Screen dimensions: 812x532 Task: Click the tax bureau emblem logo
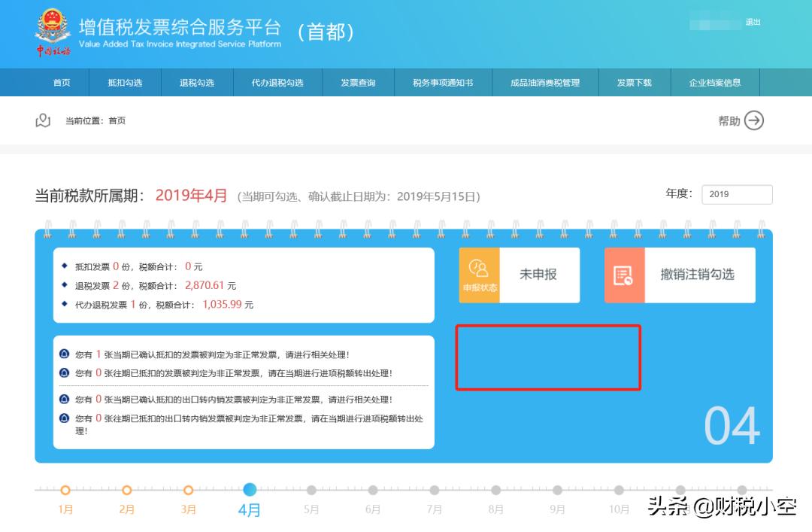(x=51, y=31)
